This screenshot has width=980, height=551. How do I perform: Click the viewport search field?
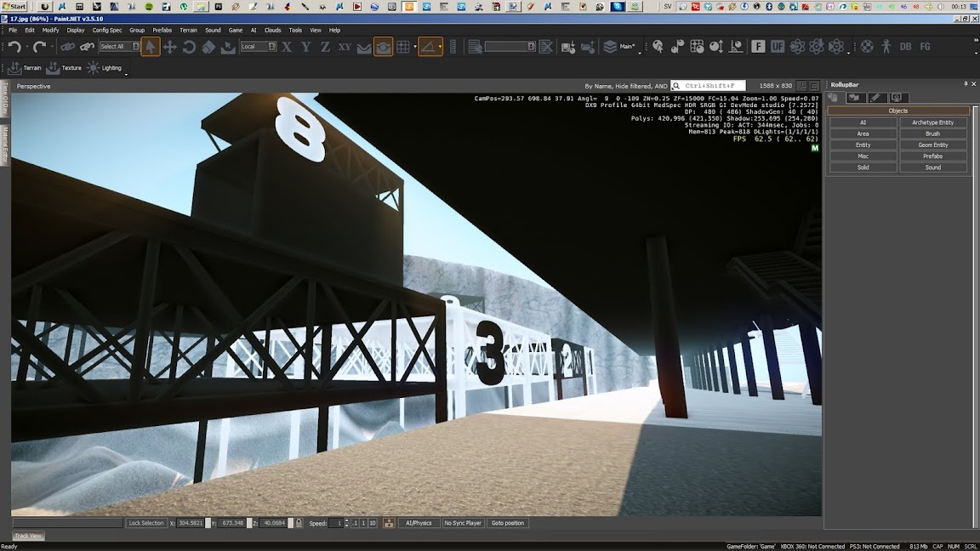tap(708, 86)
